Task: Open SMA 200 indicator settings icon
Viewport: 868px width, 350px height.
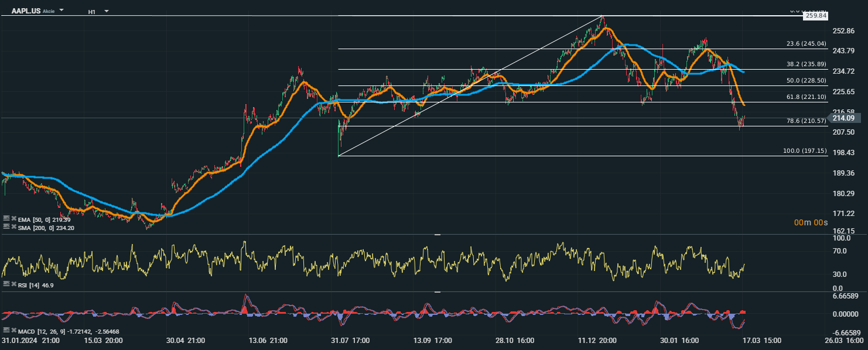Action: [6, 226]
